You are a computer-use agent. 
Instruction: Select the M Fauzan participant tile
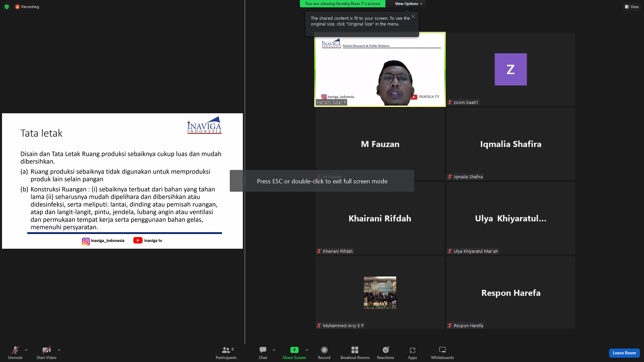[x=380, y=144]
